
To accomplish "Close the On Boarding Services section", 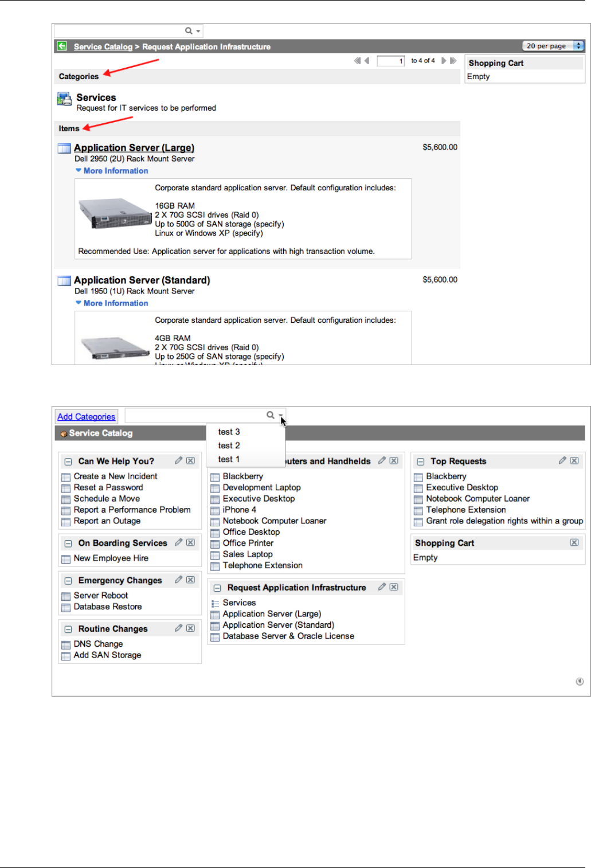I will 191,542.
